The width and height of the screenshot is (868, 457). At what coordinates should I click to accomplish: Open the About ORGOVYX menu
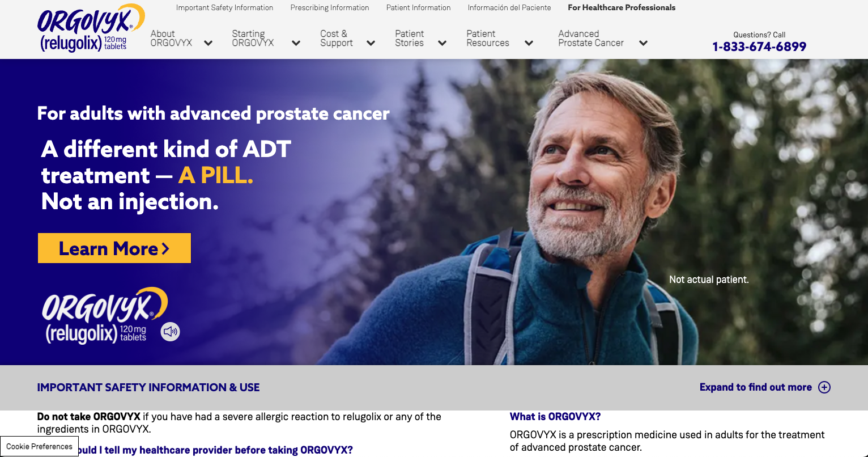[171, 39]
